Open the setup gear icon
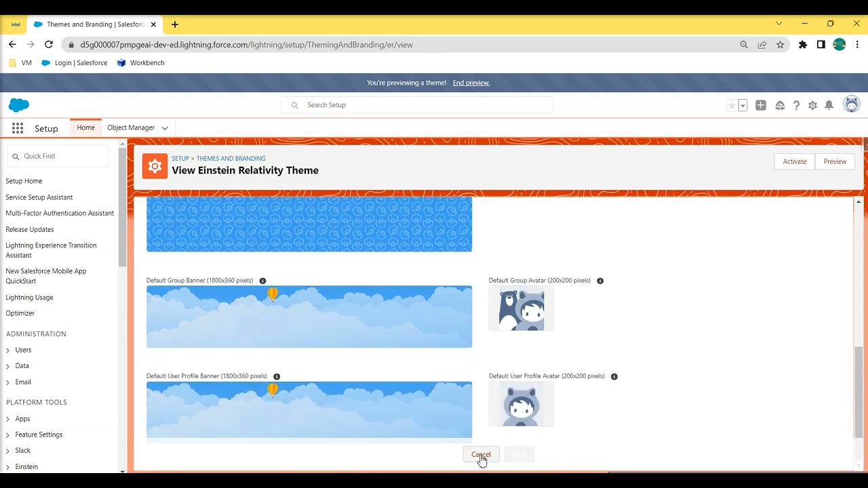 coord(812,105)
